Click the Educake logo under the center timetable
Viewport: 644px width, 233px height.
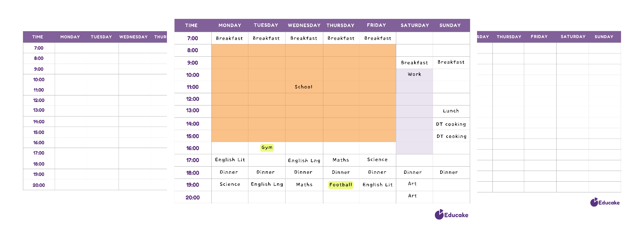(452, 215)
